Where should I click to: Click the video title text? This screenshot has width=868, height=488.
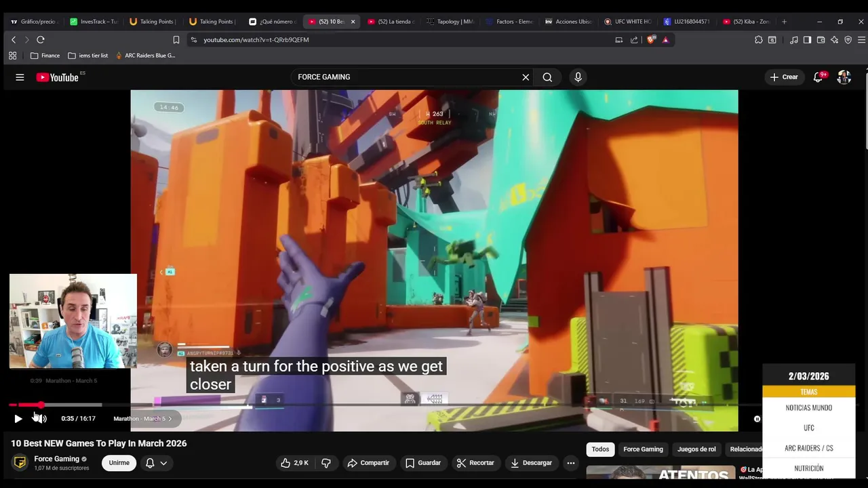(99, 443)
